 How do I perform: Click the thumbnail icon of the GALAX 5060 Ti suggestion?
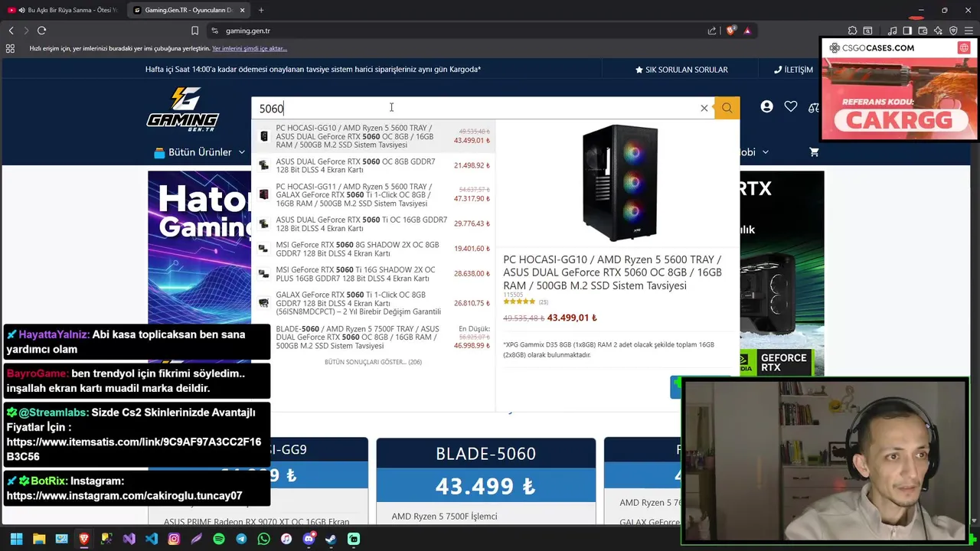(x=264, y=303)
